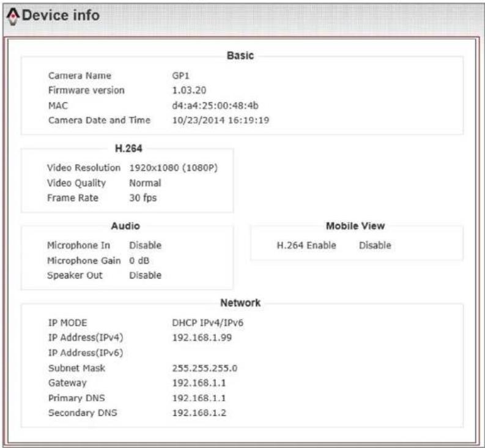The width and height of the screenshot is (485, 448).
Task: Select Disable value next to Microphone In
Action: click(x=145, y=245)
